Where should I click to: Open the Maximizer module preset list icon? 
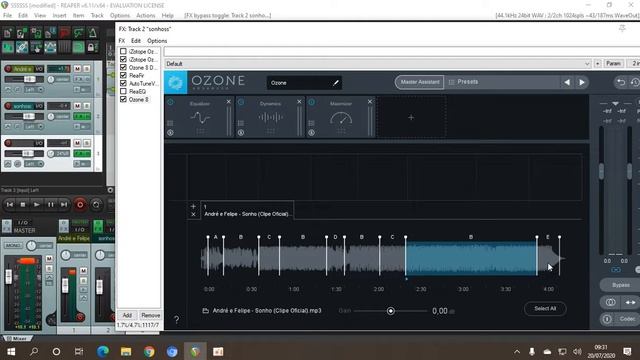[312, 123]
